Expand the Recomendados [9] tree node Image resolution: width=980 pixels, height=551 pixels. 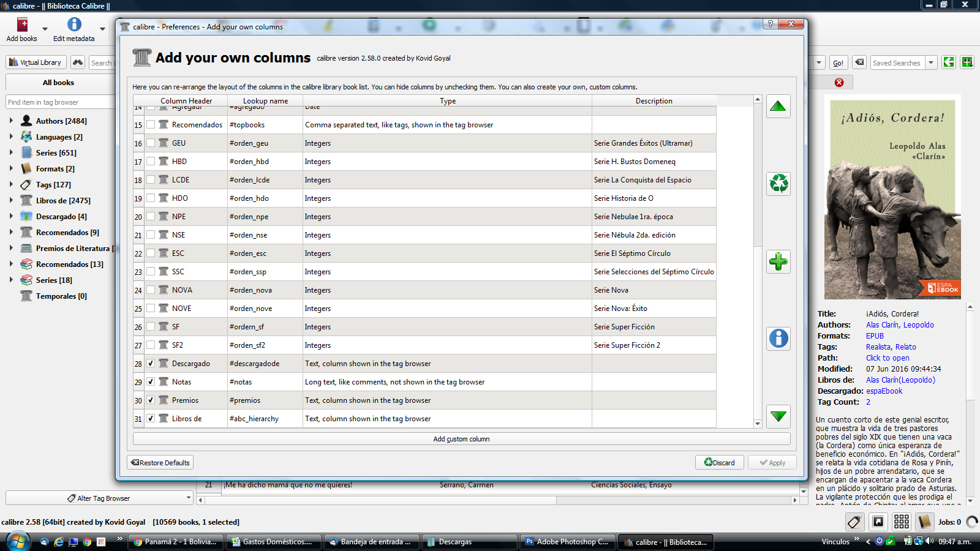11,232
